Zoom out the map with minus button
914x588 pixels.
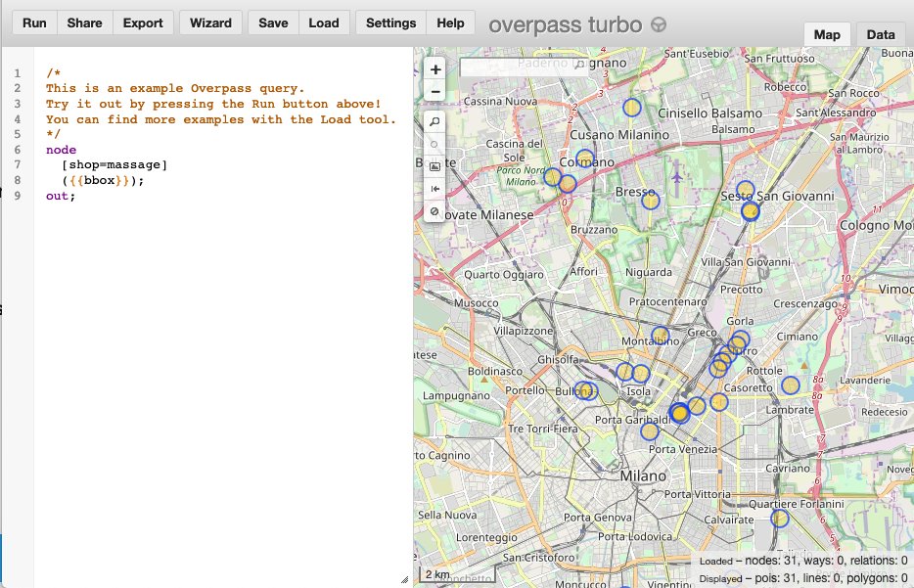434,92
